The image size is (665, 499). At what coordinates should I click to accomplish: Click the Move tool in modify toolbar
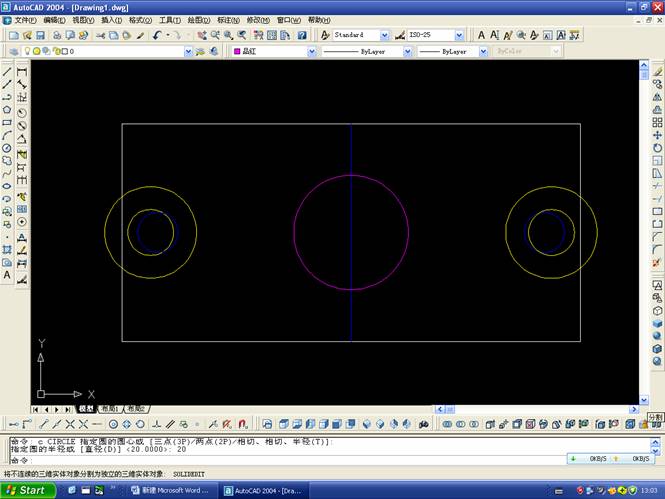coord(657,135)
